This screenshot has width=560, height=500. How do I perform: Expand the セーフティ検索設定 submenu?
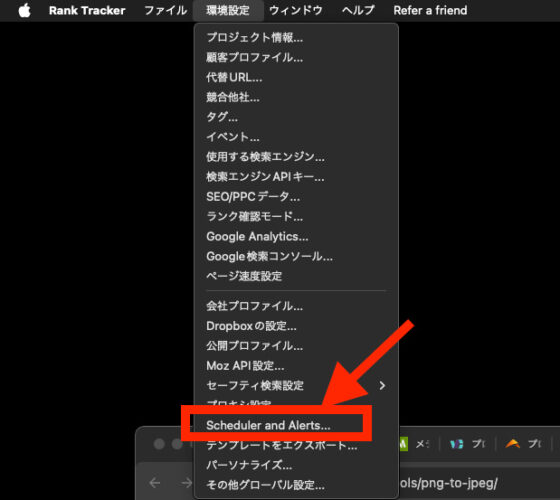(296, 386)
